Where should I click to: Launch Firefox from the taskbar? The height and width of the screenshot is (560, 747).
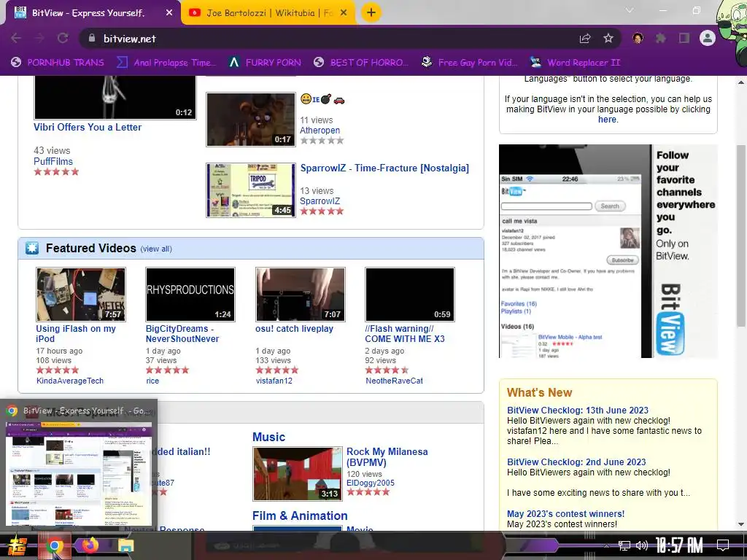pyautogui.click(x=90, y=545)
